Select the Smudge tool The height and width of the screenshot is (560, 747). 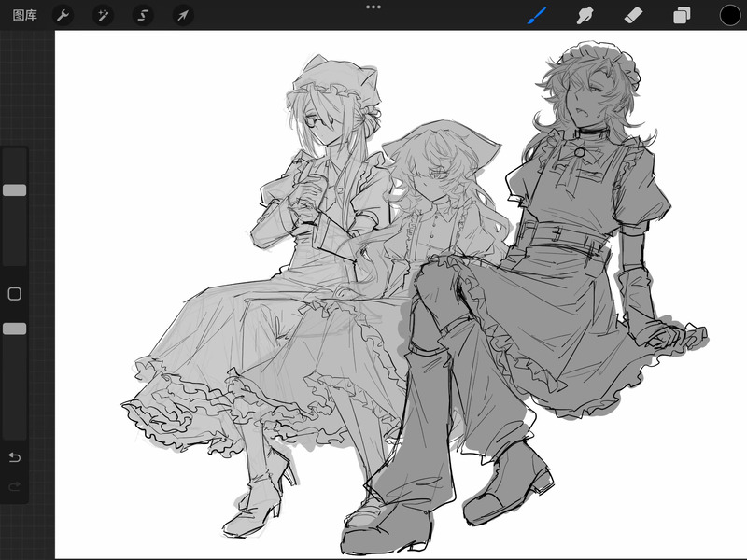coord(585,15)
